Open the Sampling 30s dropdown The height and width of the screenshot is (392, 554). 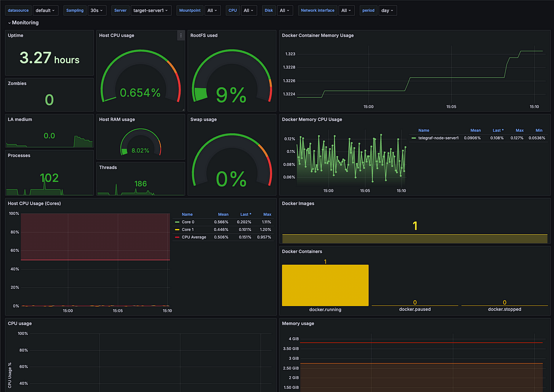tap(97, 11)
